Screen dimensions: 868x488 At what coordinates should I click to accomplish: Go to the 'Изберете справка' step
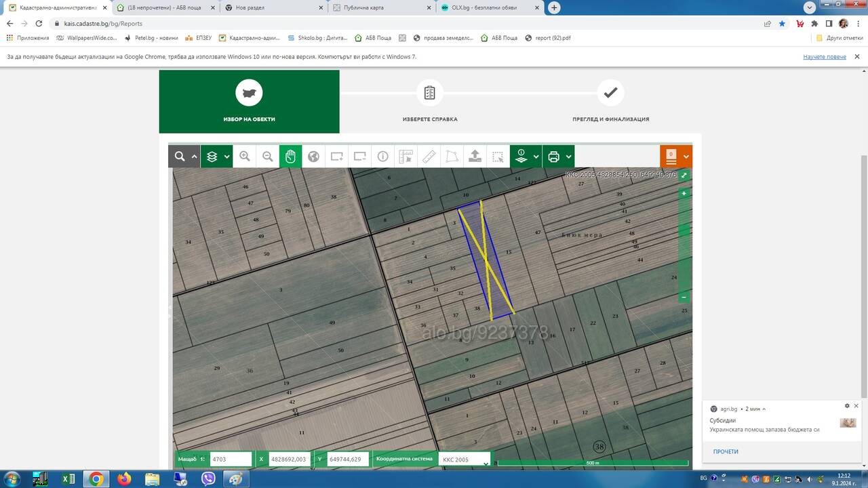tap(430, 102)
